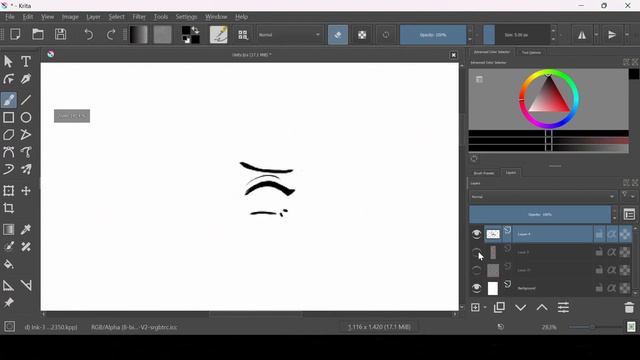This screenshot has height=360, width=640.
Task: Select the Rectangle tool
Action: 8,118
